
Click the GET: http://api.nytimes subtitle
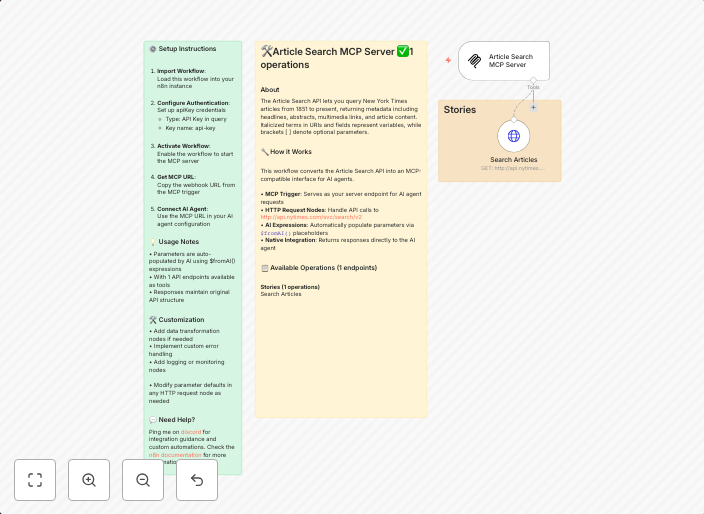513,168
